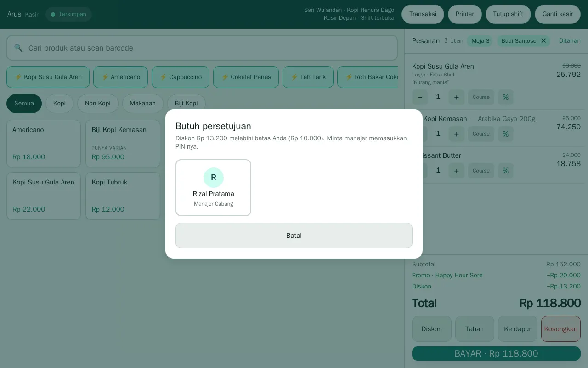
Task: Select the Kopi category tab
Action: 59,103
